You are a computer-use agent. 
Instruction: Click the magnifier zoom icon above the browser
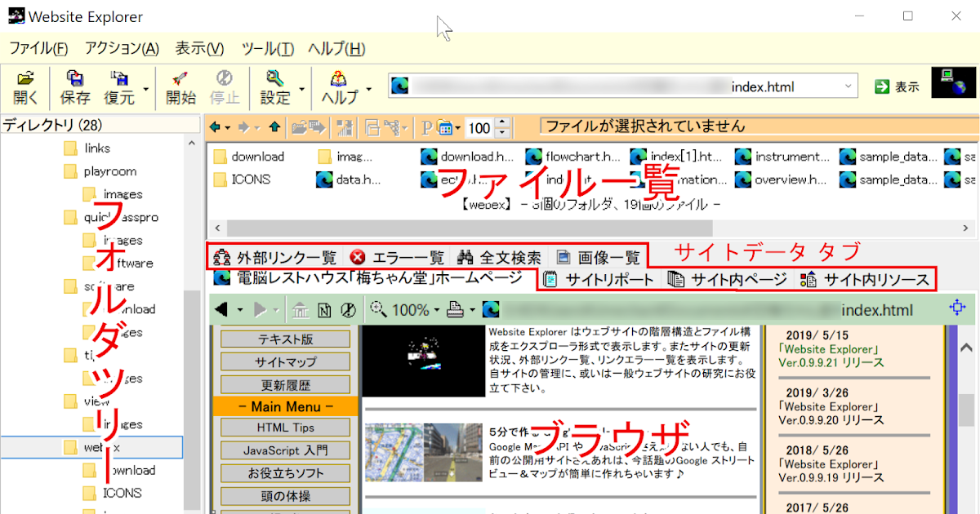point(378,309)
